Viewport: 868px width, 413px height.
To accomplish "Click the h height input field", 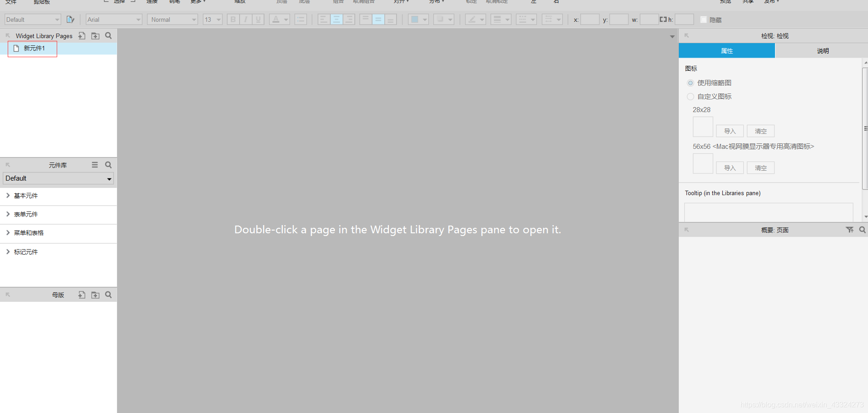I will (x=684, y=20).
